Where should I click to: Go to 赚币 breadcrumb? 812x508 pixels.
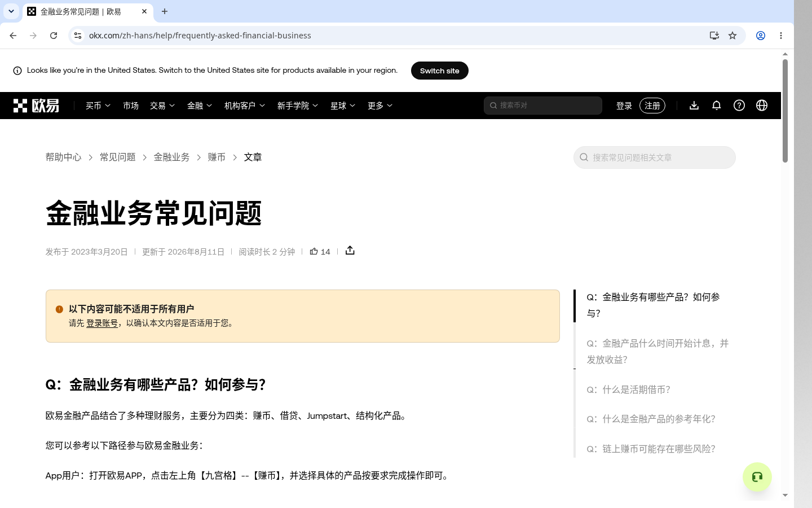click(217, 157)
